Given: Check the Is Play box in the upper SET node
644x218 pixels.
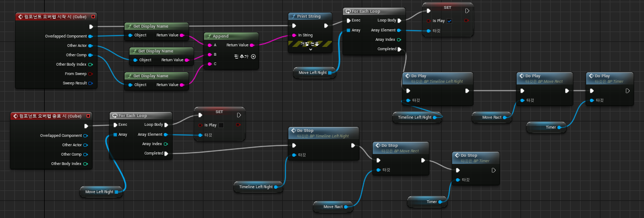Looking at the screenshot, I should click(449, 20).
